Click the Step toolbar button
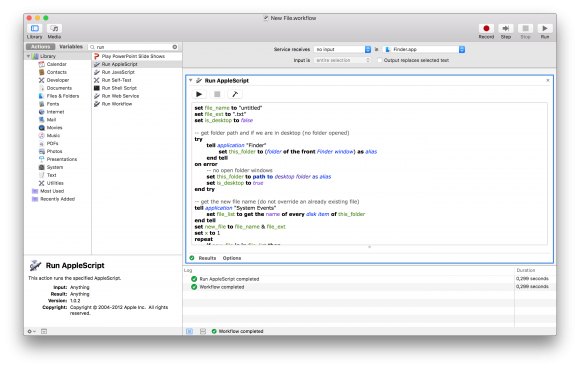Image resolution: width=580 pixels, height=369 pixels. pyautogui.click(x=506, y=28)
